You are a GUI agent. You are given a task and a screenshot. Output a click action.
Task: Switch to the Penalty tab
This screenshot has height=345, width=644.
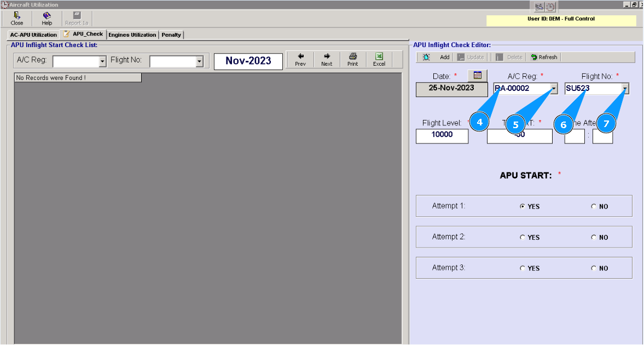[x=171, y=35]
